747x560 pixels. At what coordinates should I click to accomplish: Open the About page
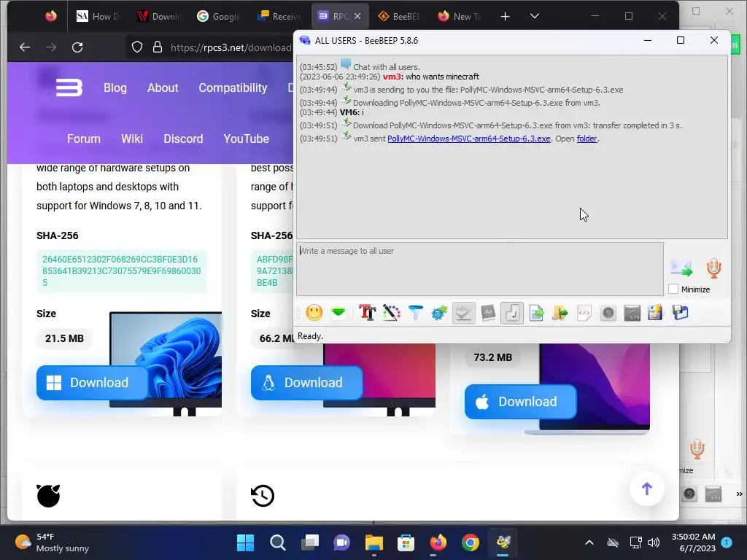pos(163,87)
